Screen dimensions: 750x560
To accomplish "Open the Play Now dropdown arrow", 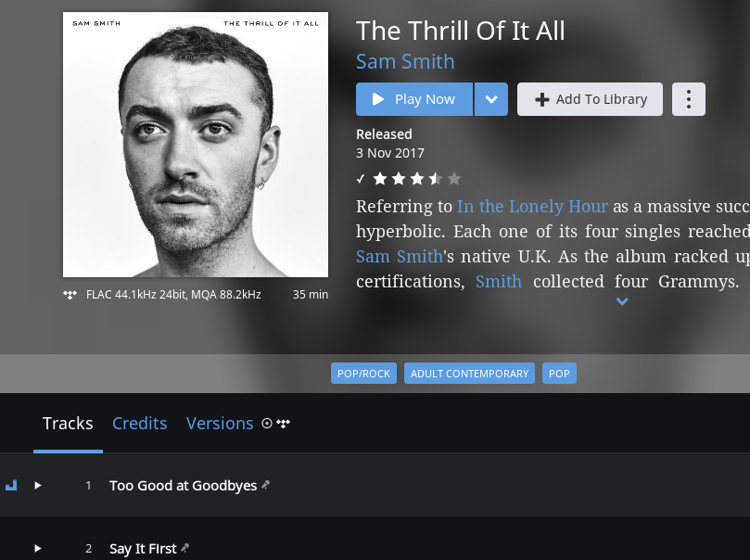I will point(491,99).
